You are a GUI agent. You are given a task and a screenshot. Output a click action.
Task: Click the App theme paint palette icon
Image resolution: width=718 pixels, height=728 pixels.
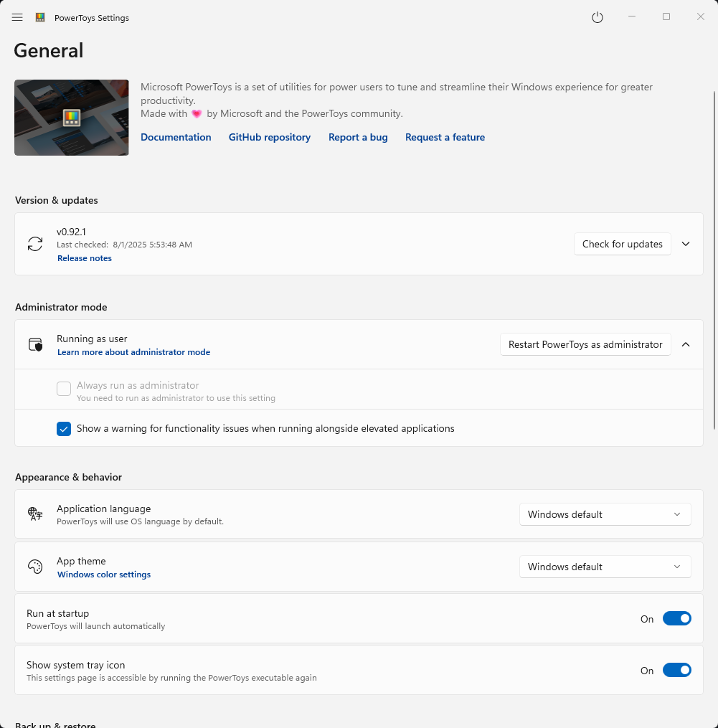[x=35, y=567]
